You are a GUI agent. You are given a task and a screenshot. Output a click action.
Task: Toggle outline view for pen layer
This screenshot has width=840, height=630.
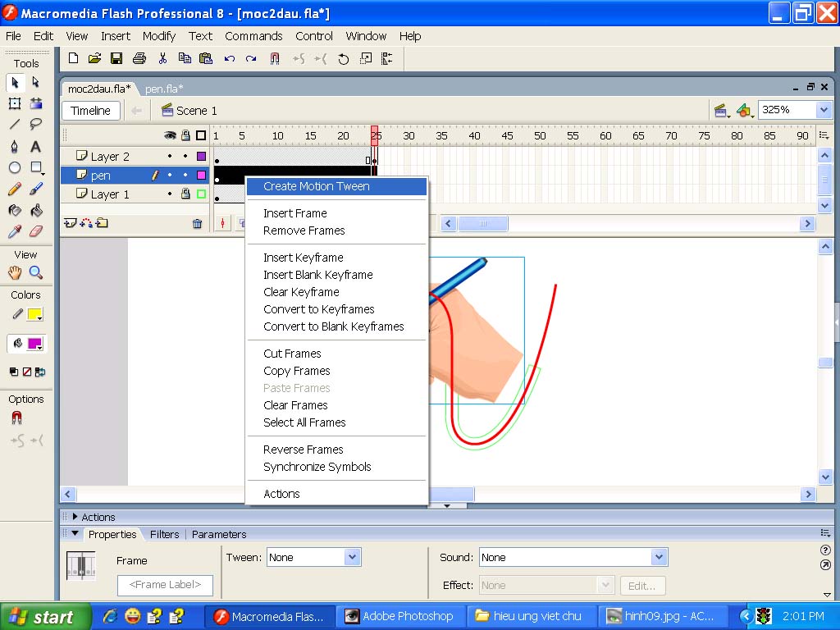(202, 176)
